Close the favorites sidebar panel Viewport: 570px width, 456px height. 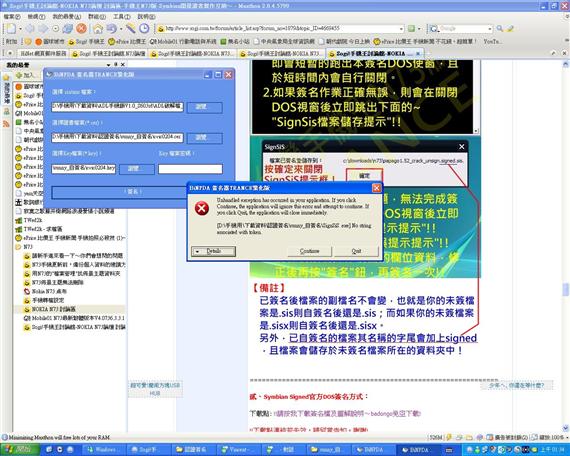(123, 65)
